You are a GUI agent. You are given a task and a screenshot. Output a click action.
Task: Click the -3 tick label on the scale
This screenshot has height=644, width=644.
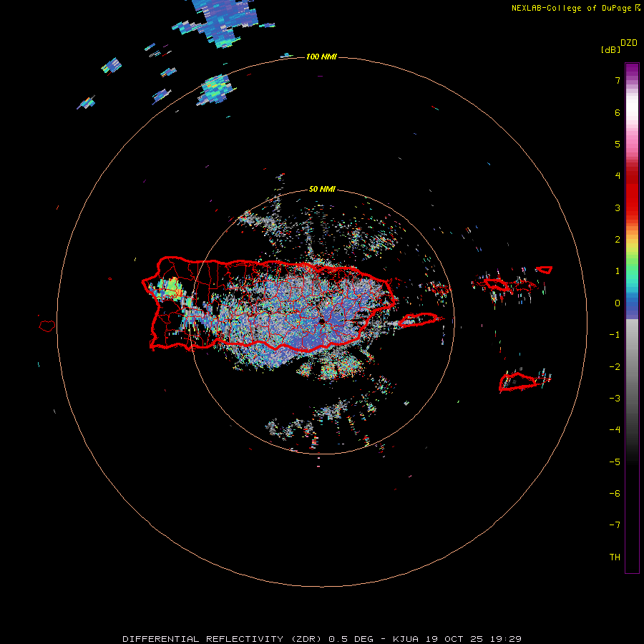pyautogui.click(x=615, y=399)
